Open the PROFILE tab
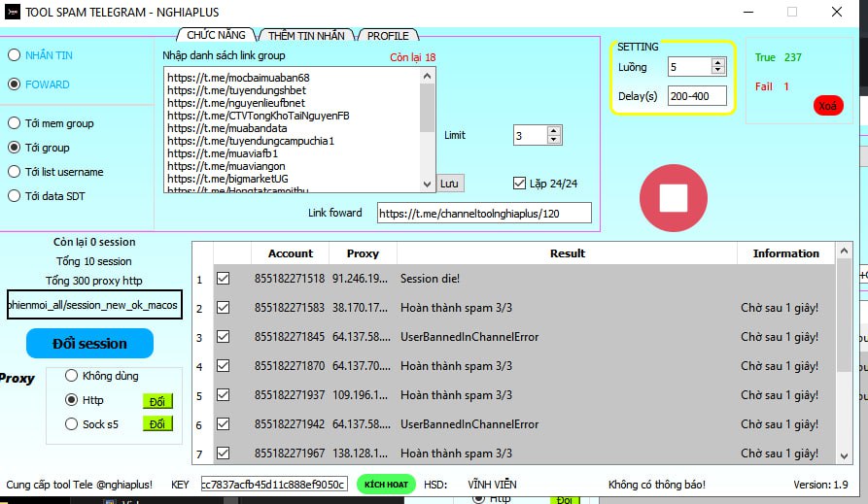 pos(388,35)
